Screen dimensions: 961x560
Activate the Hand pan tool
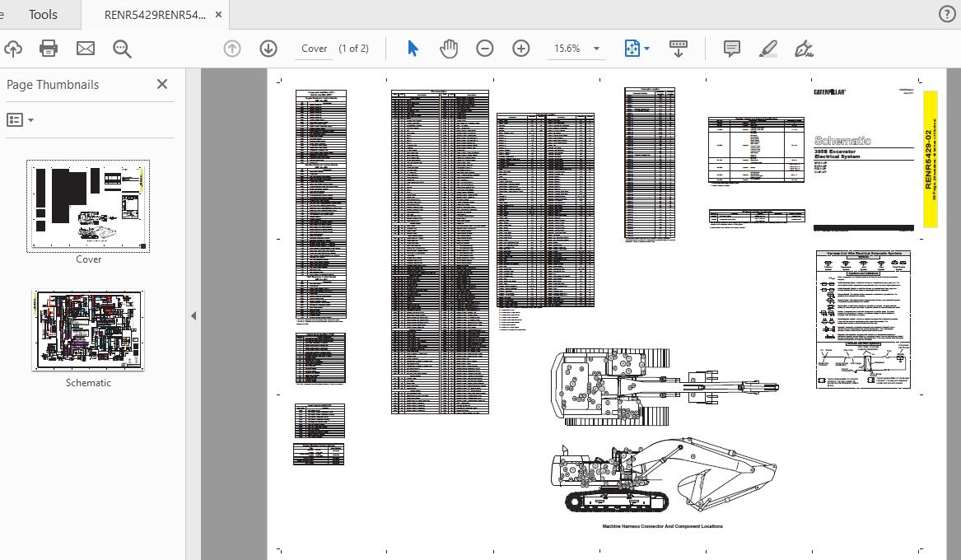(x=449, y=49)
